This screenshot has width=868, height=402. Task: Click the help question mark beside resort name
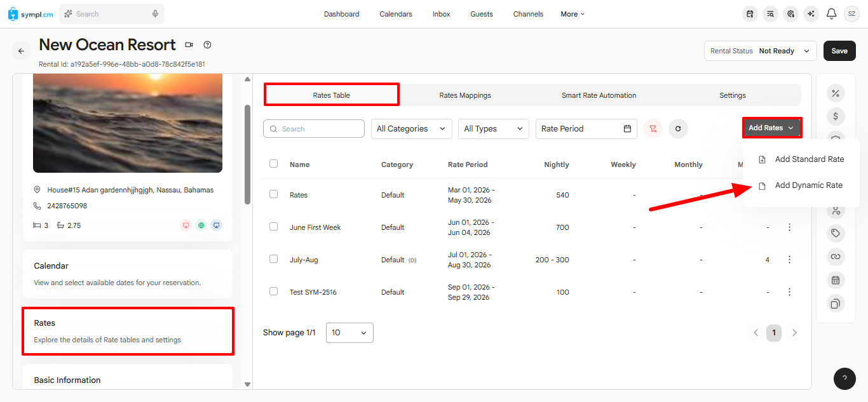tap(207, 44)
